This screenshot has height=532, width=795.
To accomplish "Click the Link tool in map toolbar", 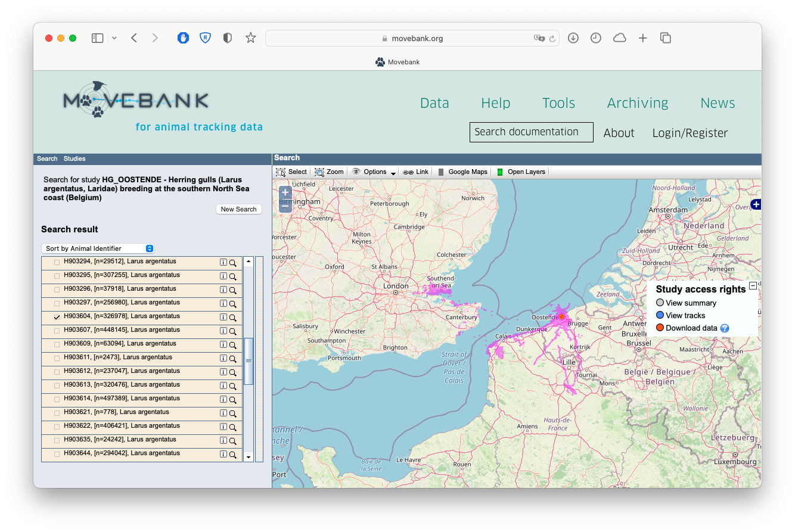I will [415, 172].
